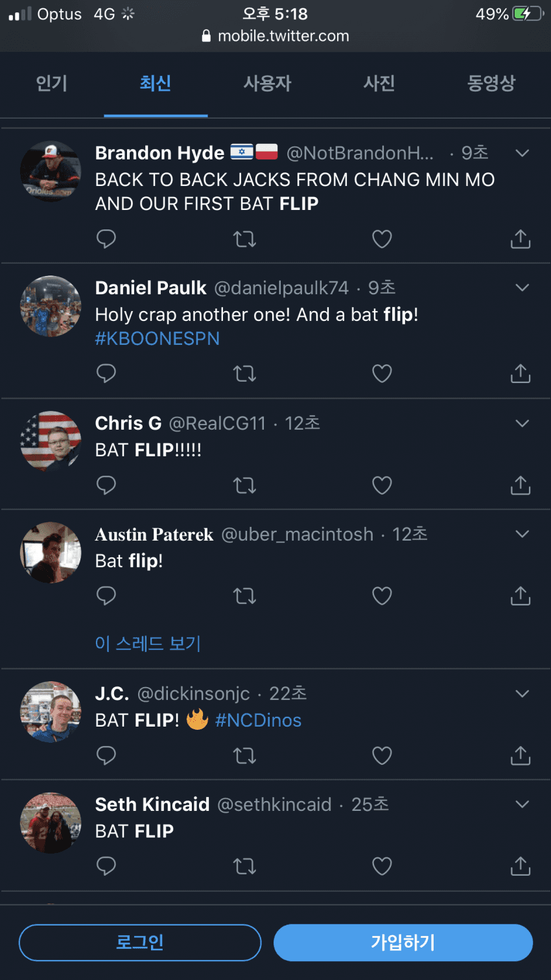Viewport: 551px width, 980px height.
Task: Retweet Chris G's tweet
Action: [x=244, y=485]
